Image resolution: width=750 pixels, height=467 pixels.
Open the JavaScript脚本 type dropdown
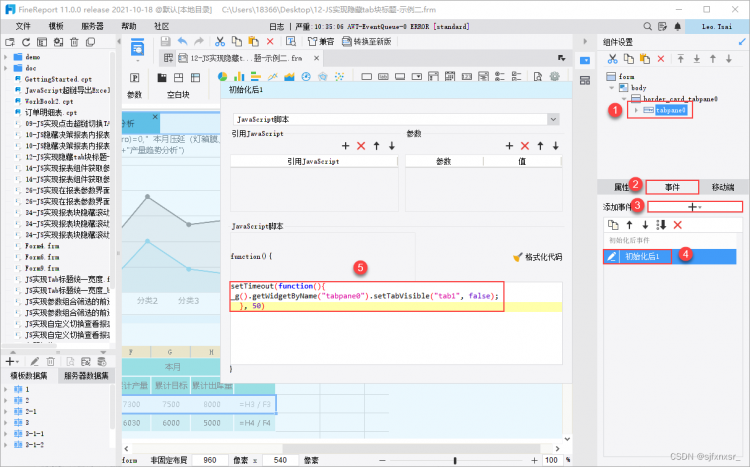click(x=553, y=119)
